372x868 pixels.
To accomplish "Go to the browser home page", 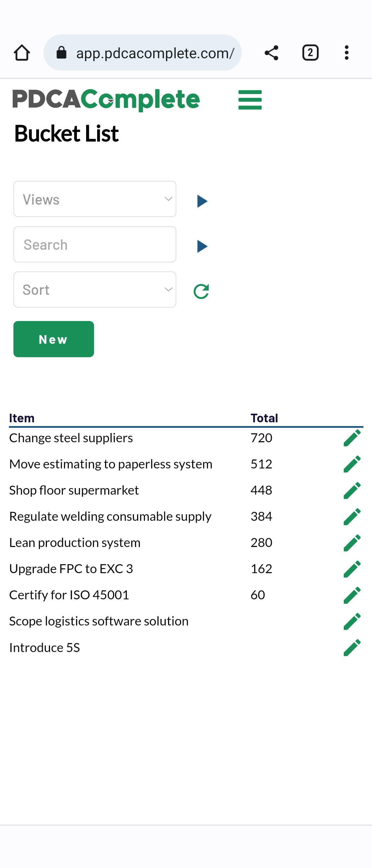I will coord(22,53).
